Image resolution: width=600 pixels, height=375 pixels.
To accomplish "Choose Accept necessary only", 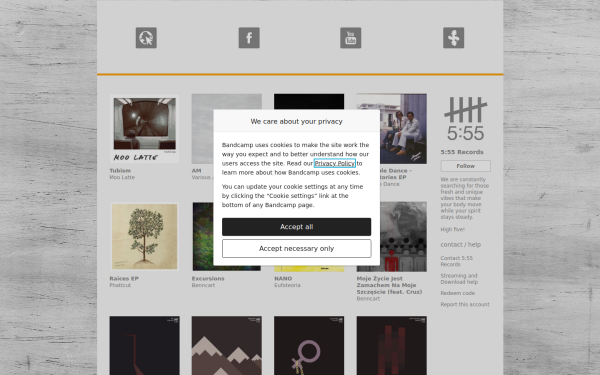I will [x=297, y=249].
